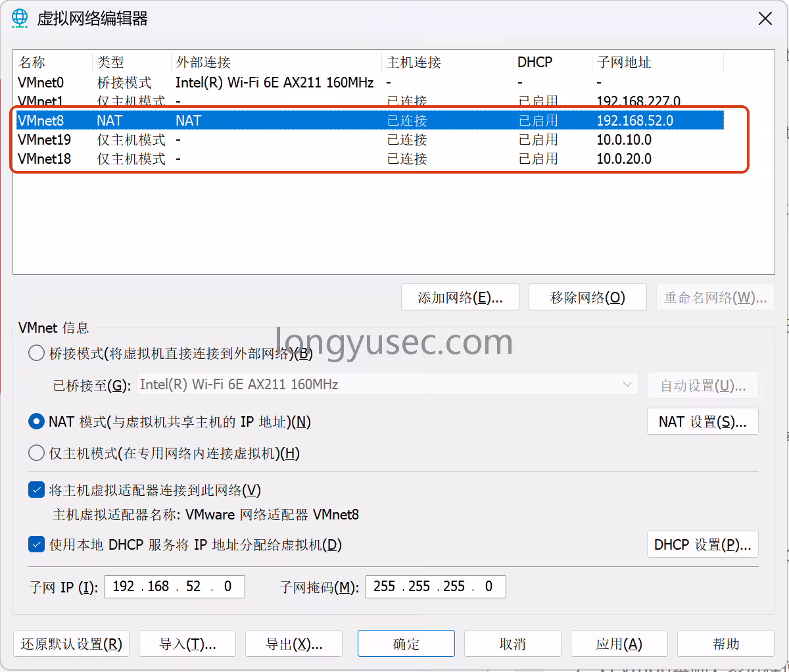Click the 名称 column header
Viewport: 789px width, 672px height.
[x=33, y=62]
